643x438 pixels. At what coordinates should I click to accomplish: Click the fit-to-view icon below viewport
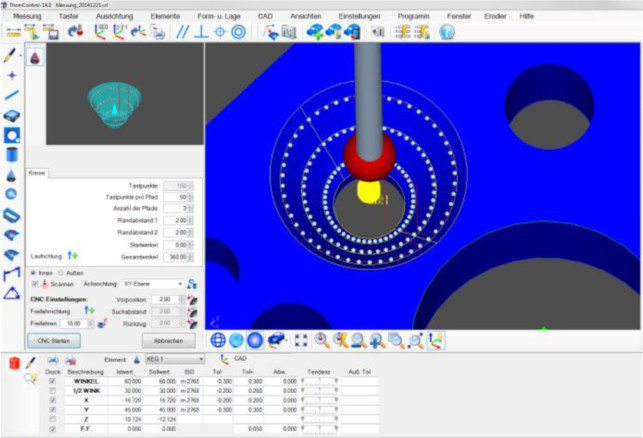click(x=301, y=341)
